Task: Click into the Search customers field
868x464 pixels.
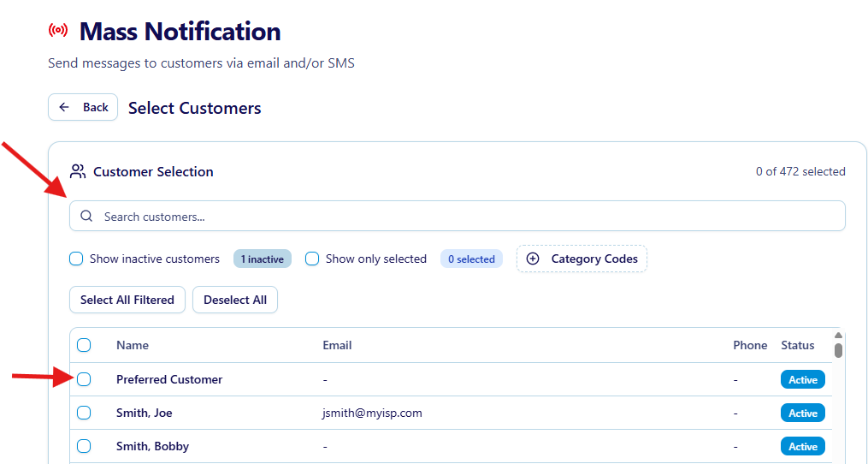Action: click(x=462, y=217)
